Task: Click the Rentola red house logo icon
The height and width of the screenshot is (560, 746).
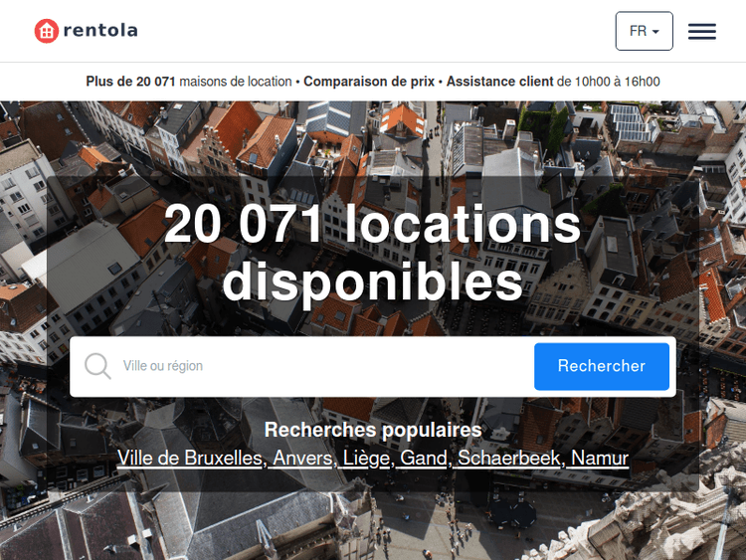Action: [x=47, y=31]
